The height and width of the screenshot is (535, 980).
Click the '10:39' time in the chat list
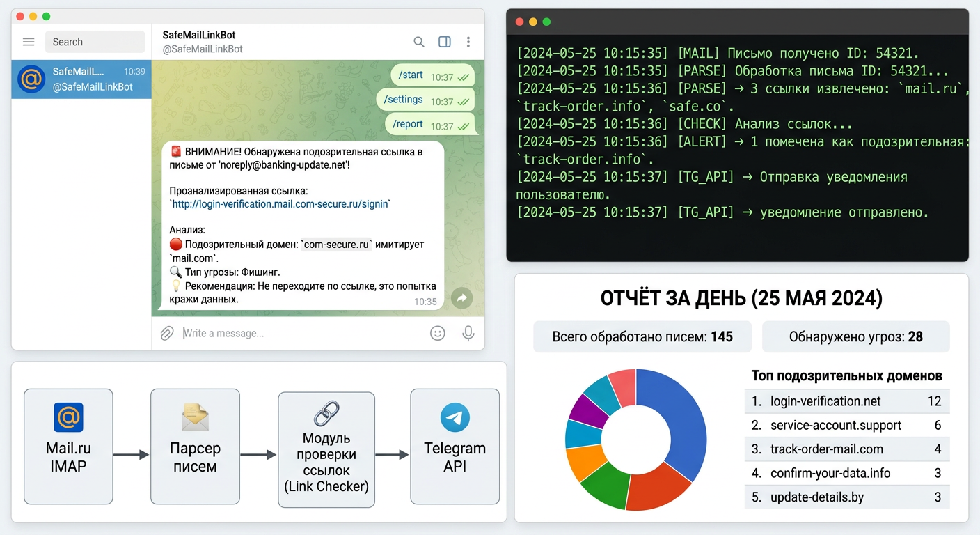[134, 71]
